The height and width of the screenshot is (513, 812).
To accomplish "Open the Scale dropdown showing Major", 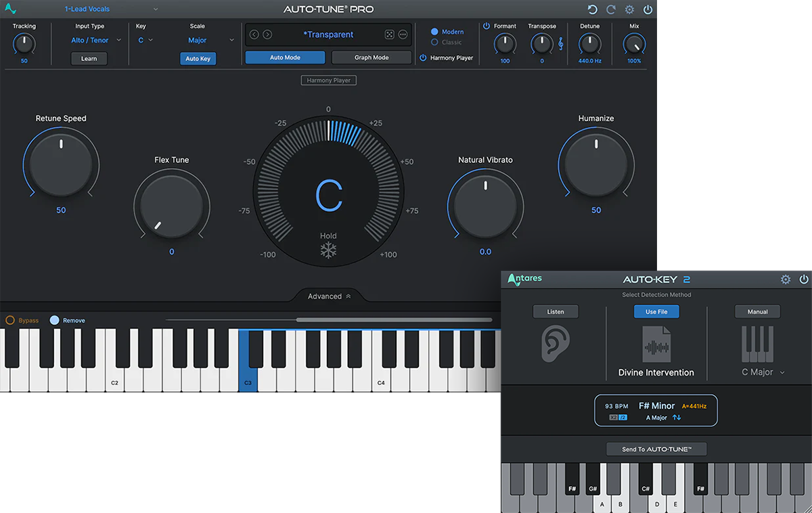I will (x=210, y=40).
